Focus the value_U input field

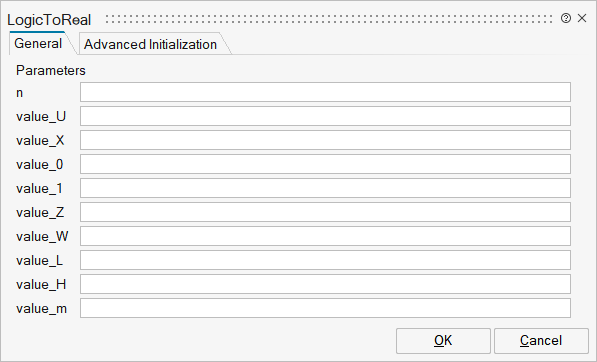325,116
